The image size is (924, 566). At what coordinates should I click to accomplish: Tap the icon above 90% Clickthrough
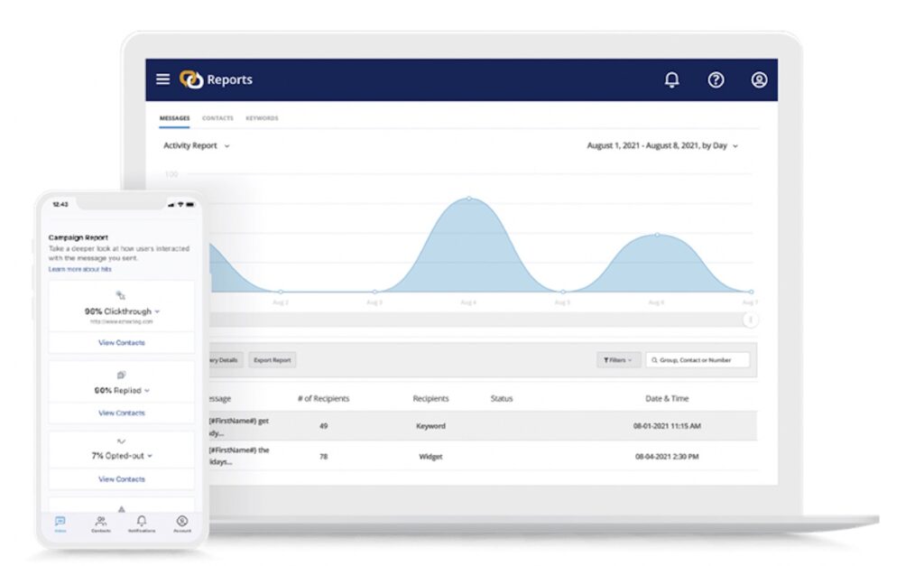coord(121,295)
